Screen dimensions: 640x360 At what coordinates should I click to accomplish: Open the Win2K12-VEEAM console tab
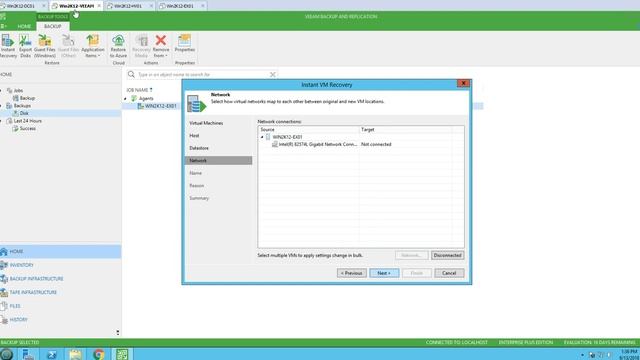[76, 6]
